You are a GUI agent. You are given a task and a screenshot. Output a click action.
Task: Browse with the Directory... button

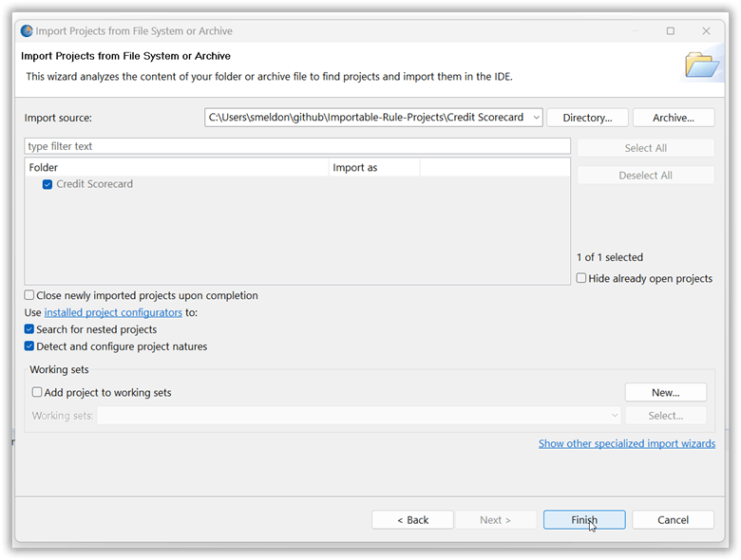(587, 118)
